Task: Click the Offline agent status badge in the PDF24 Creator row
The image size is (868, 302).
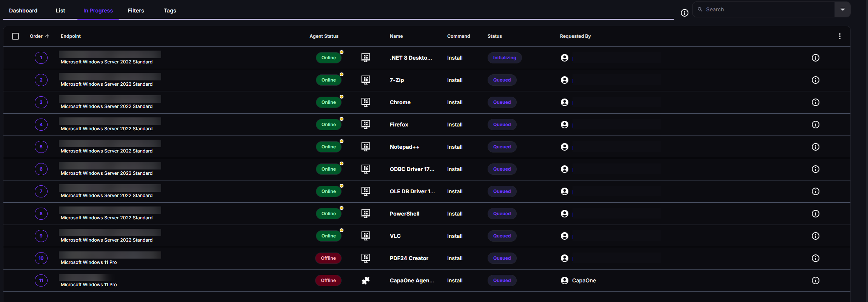Action: pyautogui.click(x=328, y=258)
